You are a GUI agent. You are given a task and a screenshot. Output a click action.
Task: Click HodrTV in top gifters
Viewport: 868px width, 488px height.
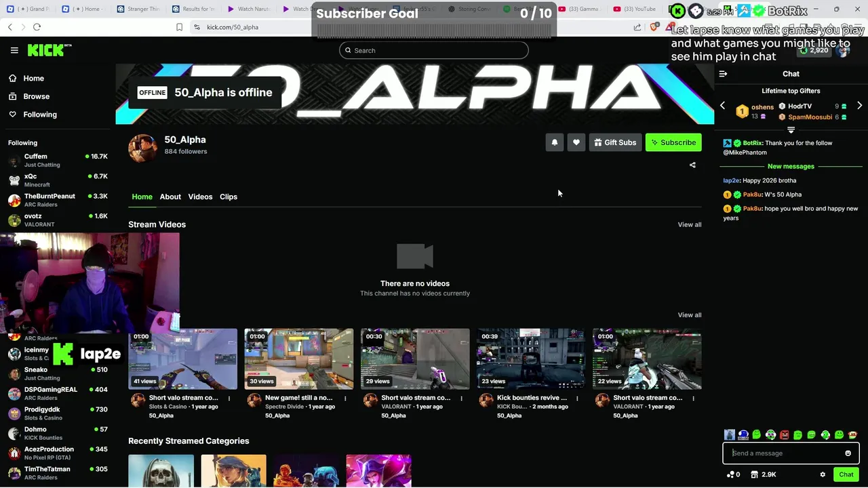point(800,106)
